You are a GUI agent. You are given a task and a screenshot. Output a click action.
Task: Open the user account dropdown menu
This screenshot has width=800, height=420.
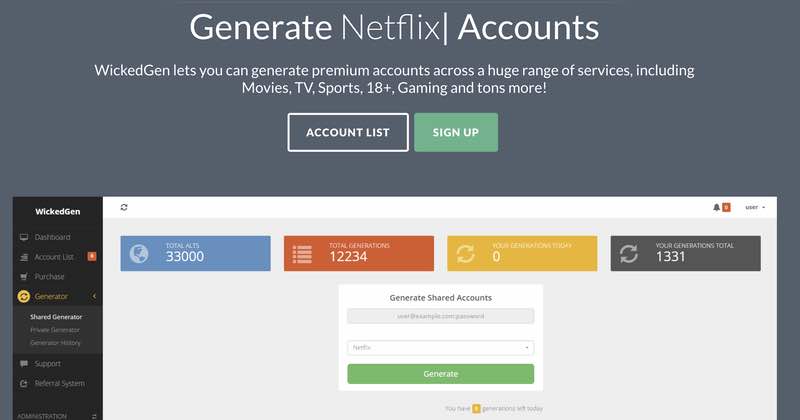tap(755, 207)
